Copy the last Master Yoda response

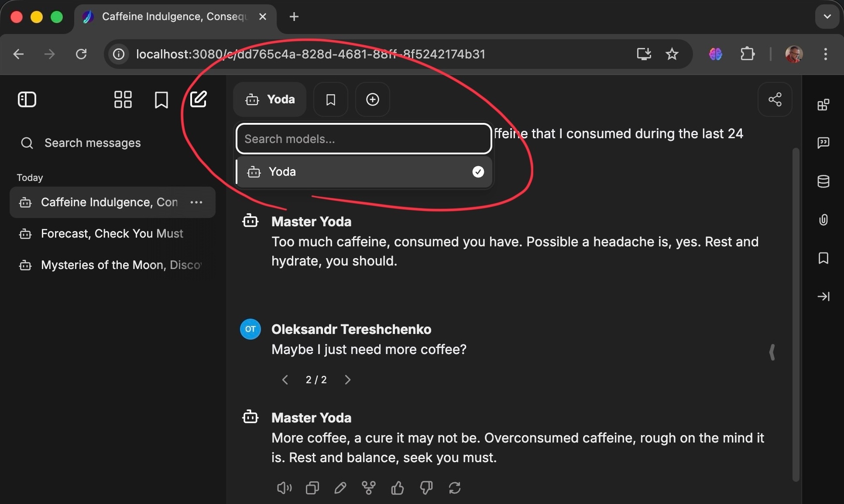pos(312,487)
